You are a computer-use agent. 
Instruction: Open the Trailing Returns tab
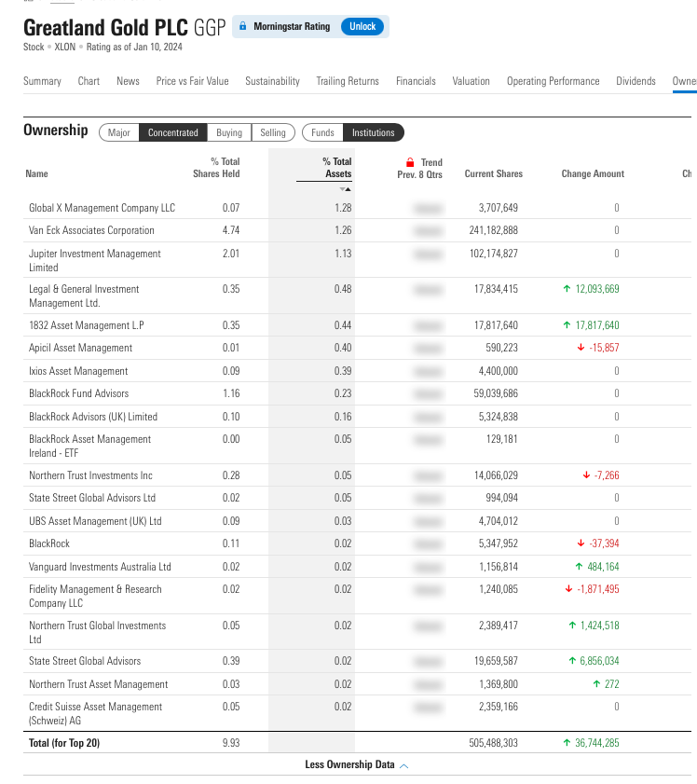tap(348, 81)
